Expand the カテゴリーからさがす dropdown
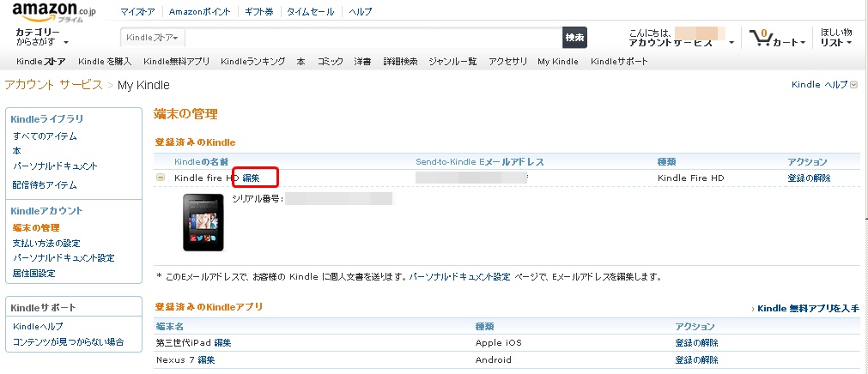The image size is (868, 374). point(42,37)
